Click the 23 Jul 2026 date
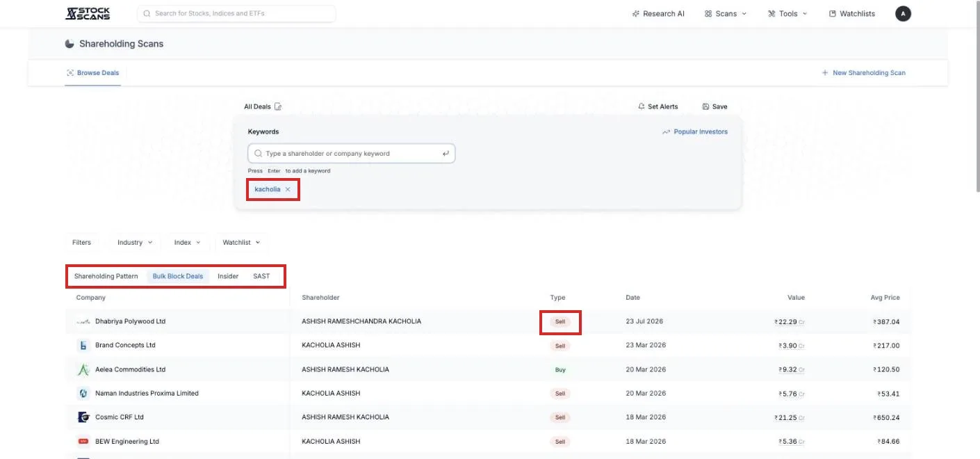980x459 pixels. click(644, 321)
